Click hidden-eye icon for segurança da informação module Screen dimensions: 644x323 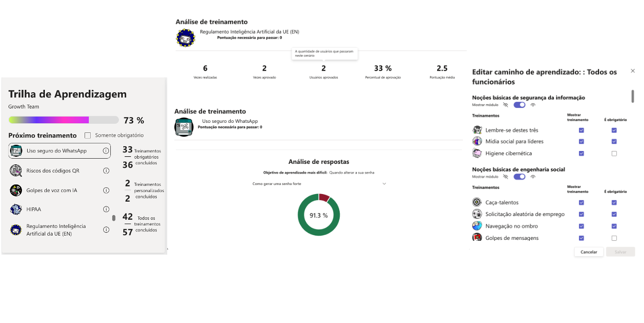pyautogui.click(x=505, y=105)
